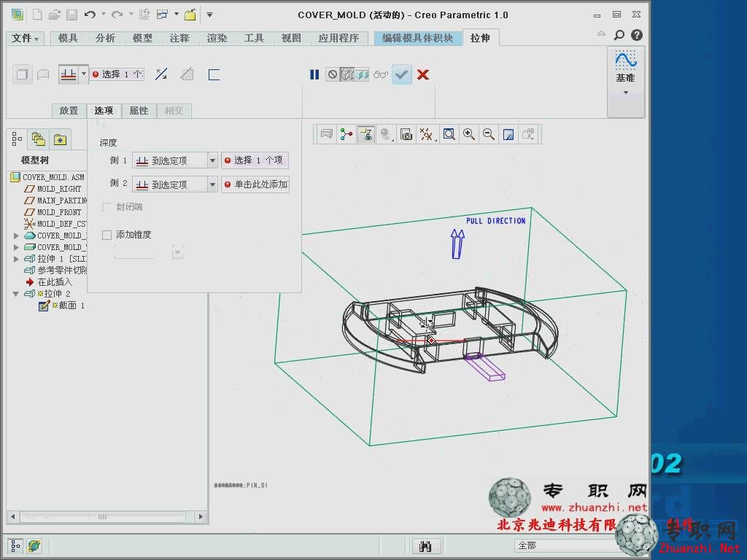Click the Remove Material icon
The width and height of the screenshot is (747, 560).
coord(187,74)
